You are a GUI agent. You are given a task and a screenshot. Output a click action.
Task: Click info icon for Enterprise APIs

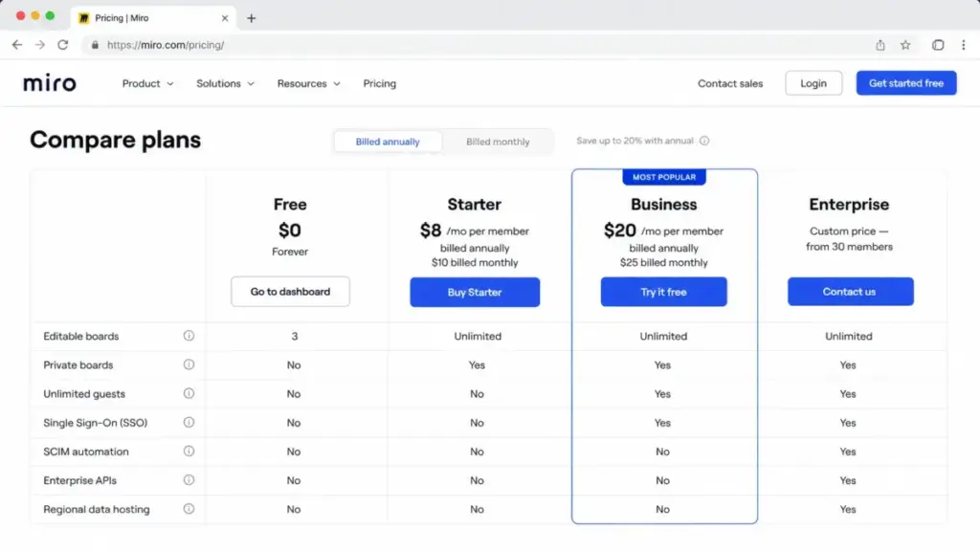tap(189, 480)
